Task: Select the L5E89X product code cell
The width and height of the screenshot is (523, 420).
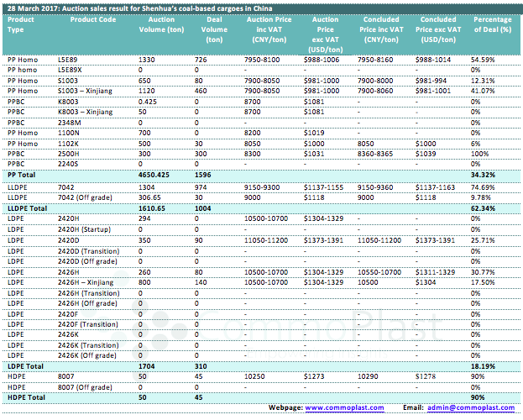Action: (x=72, y=70)
